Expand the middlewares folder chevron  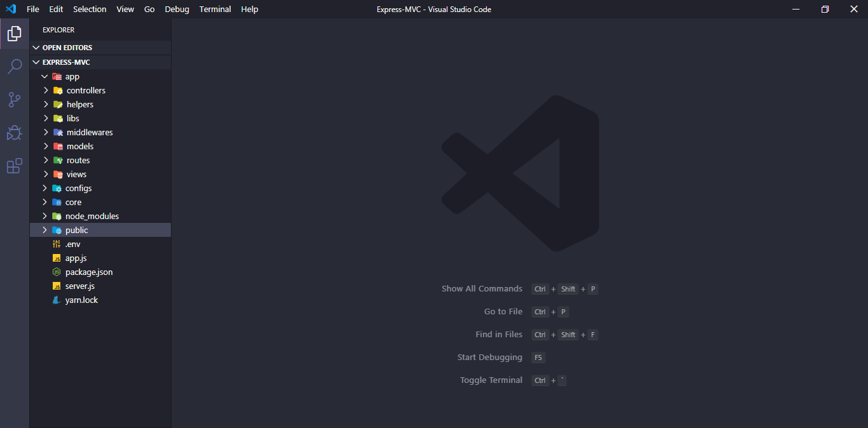pyautogui.click(x=46, y=132)
